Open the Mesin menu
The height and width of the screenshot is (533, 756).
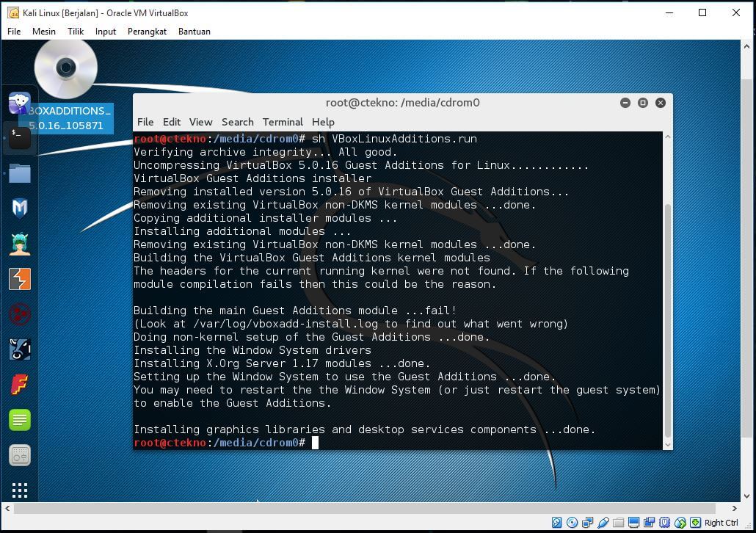[43, 32]
